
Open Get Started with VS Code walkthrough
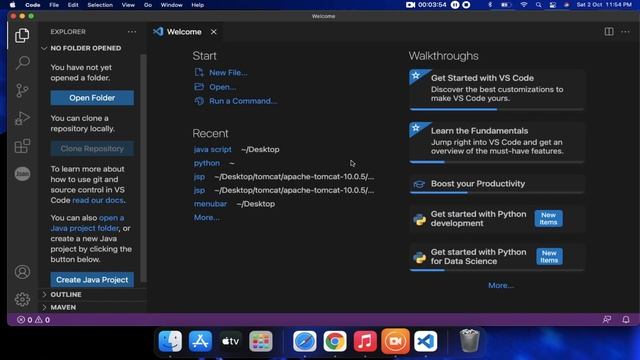496,89
